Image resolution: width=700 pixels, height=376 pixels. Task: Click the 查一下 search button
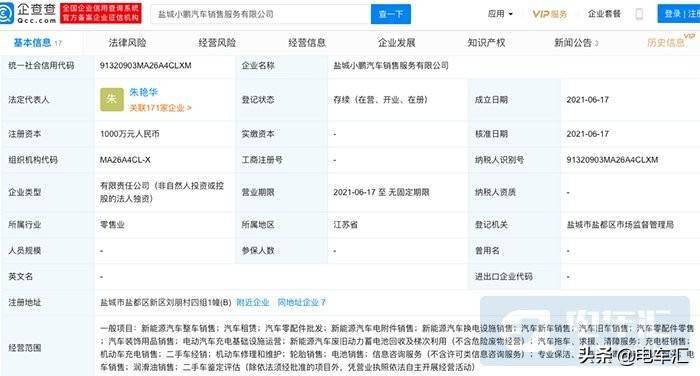tap(391, 14)
